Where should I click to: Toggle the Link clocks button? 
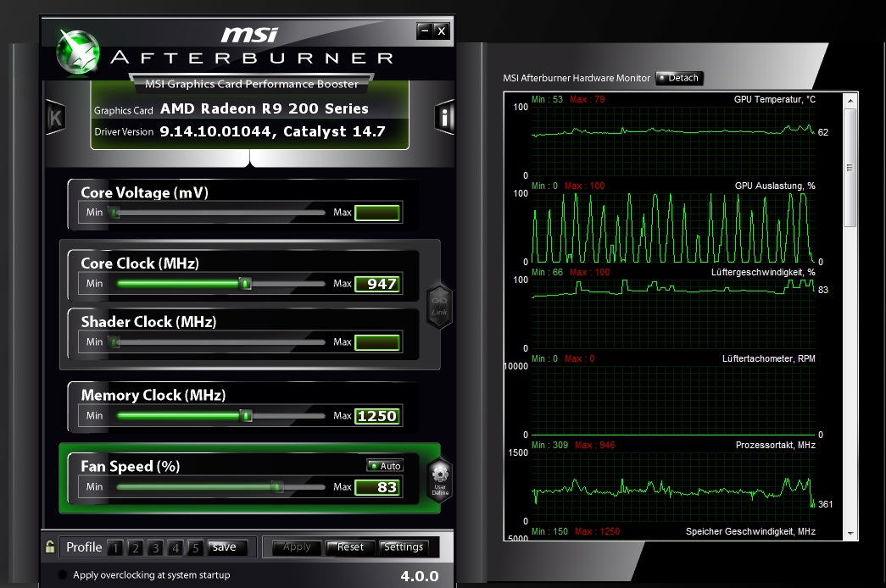point(440,306)
